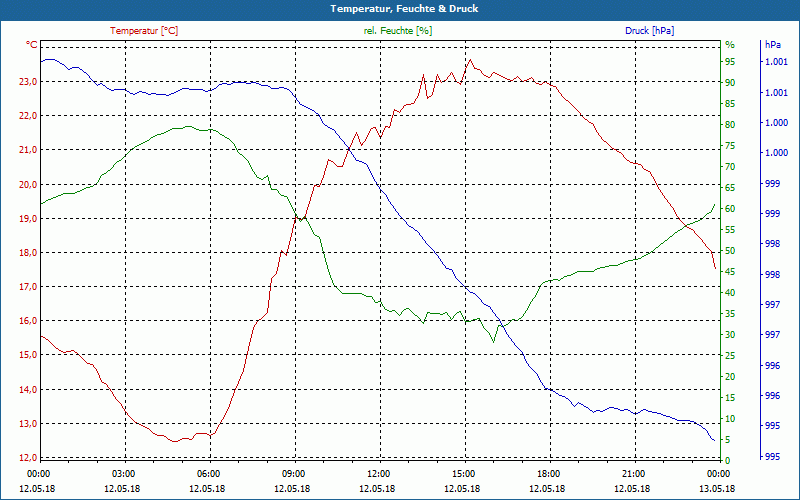Click the '16,0' temperature axis value
Screen dimensions: 800x500
pyautogui.click(x=28, y=321)
